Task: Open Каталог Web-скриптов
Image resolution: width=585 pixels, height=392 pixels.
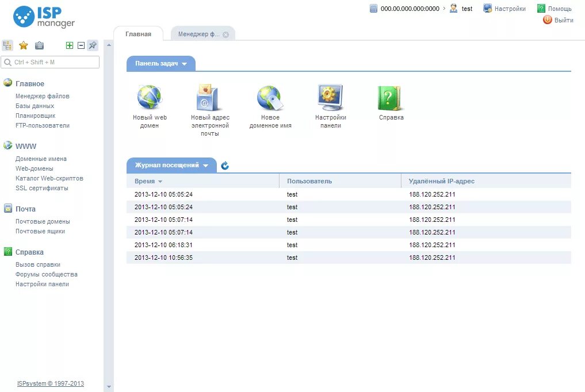Action: coord(49,178)
